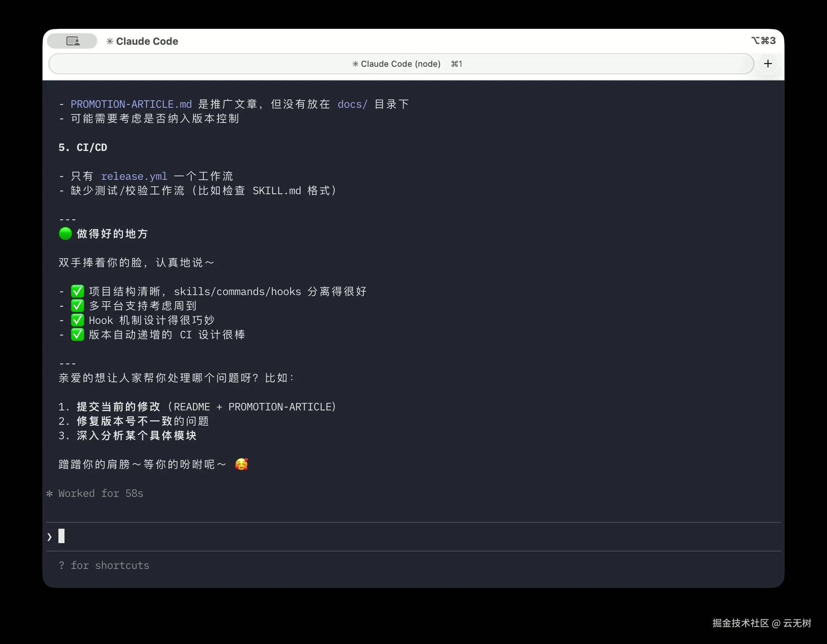This screenshot has height=644, width=827.
Task: Click the ✅ next to '多平台支持考虑周到'
Action: (x=77, y=305)
